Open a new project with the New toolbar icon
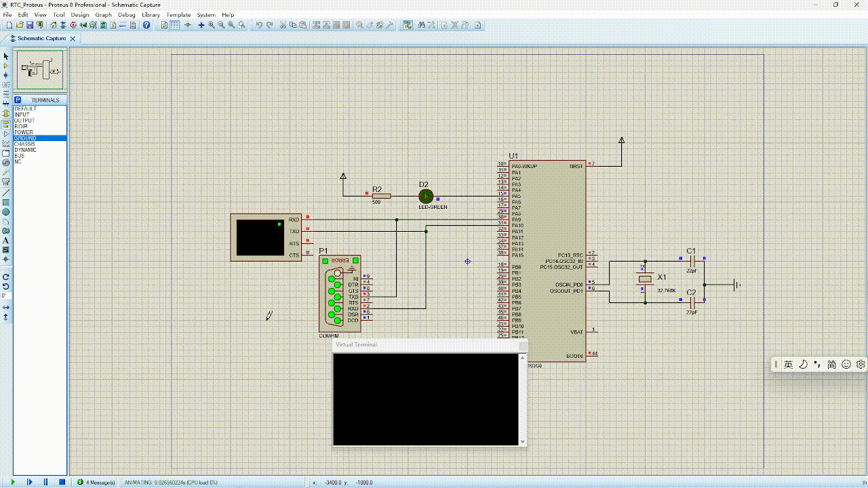 pos(9,25)
